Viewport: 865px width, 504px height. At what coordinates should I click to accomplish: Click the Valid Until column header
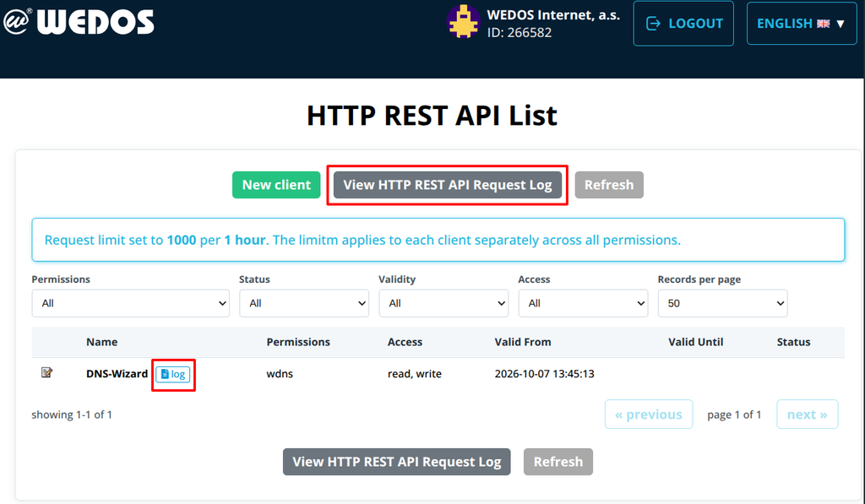(x=696, y=342)
